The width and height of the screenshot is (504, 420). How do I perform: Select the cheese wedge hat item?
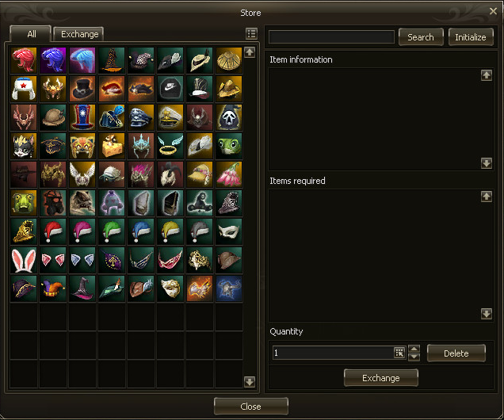(x=112, y=146)
